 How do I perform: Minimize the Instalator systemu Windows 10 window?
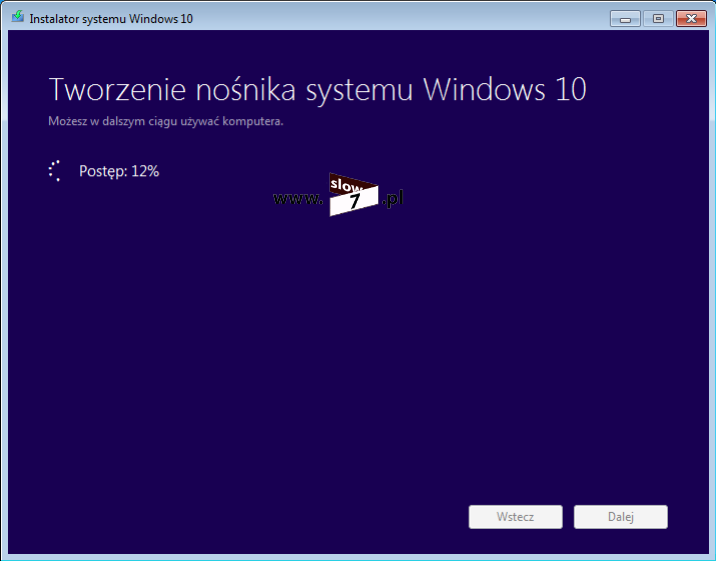625,19
